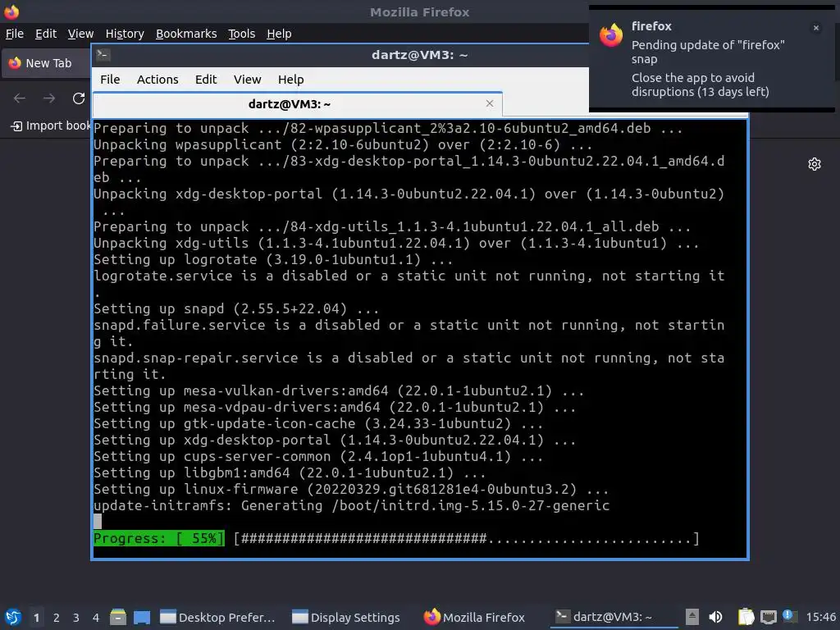The width and height of the screenshot is (840, 630).
Task: Click the show desktop panel icon
Action: [x=142, y=617]
